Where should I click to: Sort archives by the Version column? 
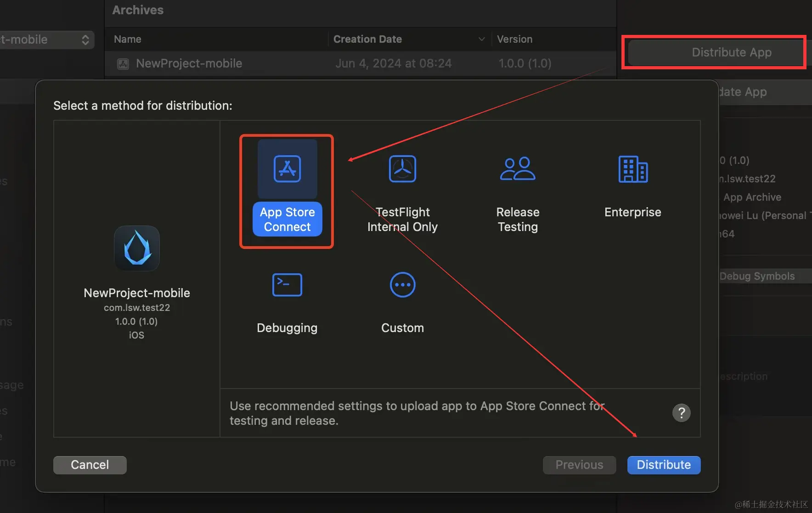514,39
